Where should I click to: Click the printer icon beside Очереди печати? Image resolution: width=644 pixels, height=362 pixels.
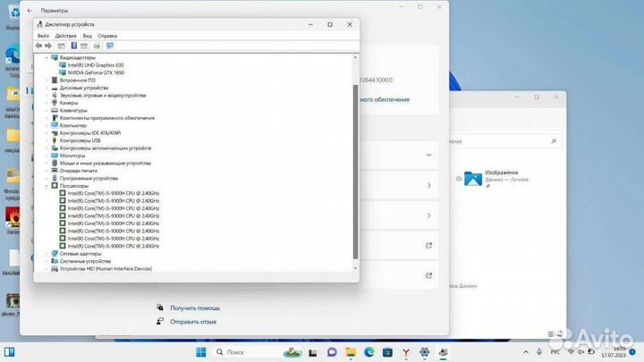pos(55,171)
